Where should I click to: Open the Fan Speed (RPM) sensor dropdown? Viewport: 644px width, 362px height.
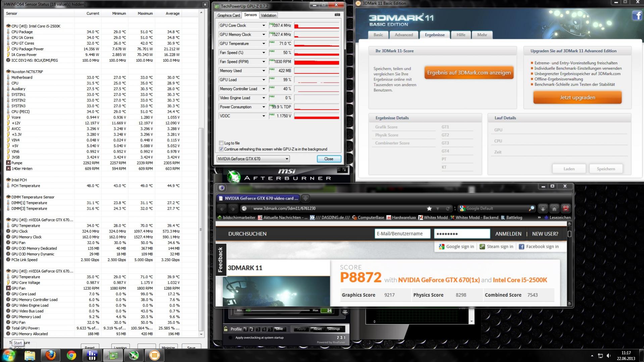263,62
